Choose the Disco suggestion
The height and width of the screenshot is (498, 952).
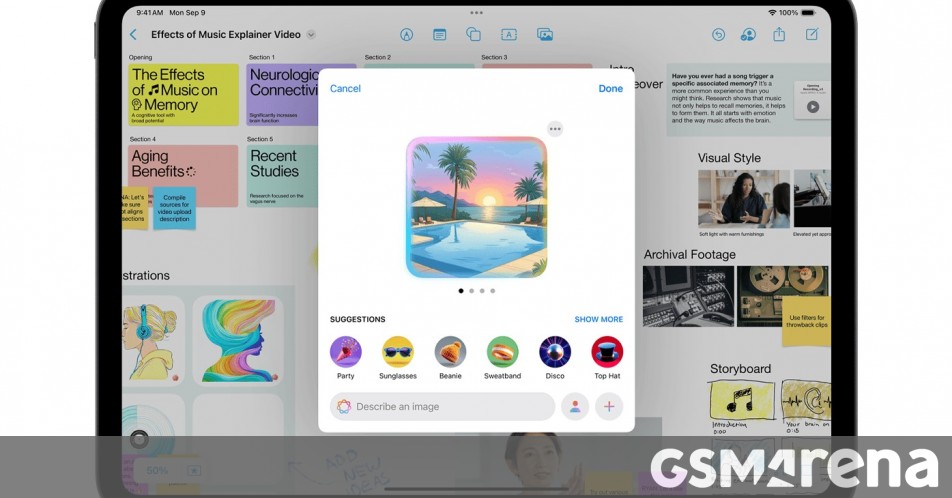pos(555,352)
